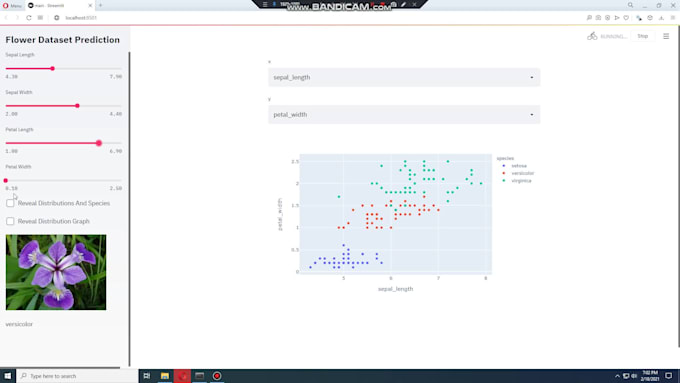Viewport: 680px width, 383px height.
Task: Open the network tray icon
Action: (626, 376)
